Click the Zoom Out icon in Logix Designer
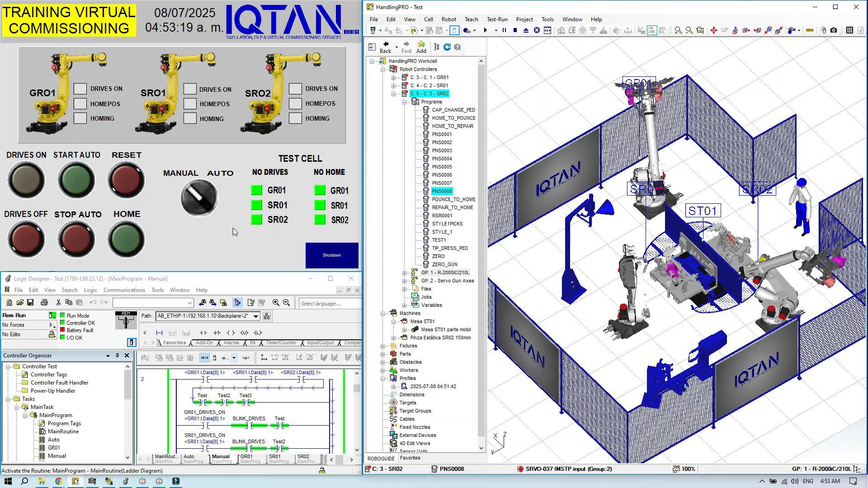 pos(286,302)
